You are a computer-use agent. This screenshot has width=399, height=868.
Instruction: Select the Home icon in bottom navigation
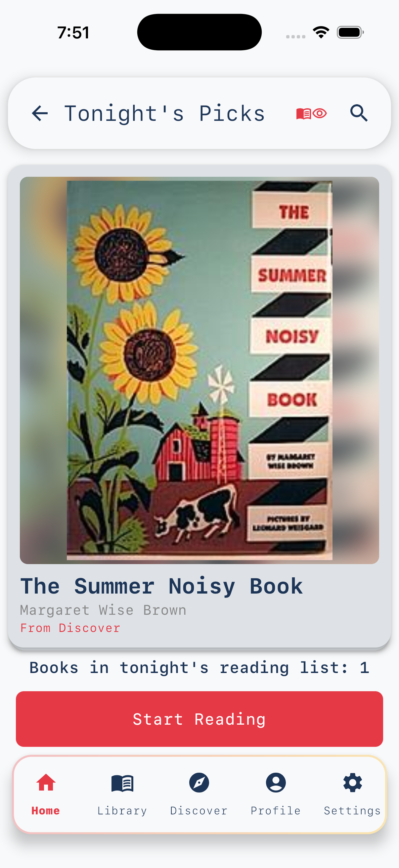45,792
